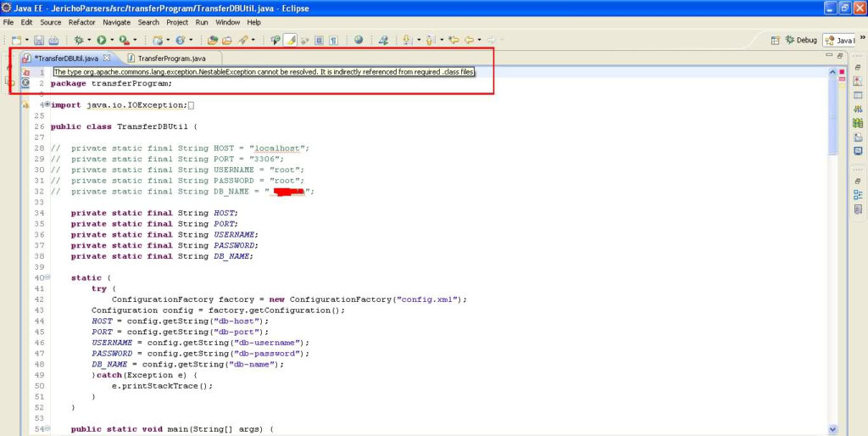Show hidden perspectives with the chevron
Viewport: 868px width, 436px height.
[x=862, y=37]
